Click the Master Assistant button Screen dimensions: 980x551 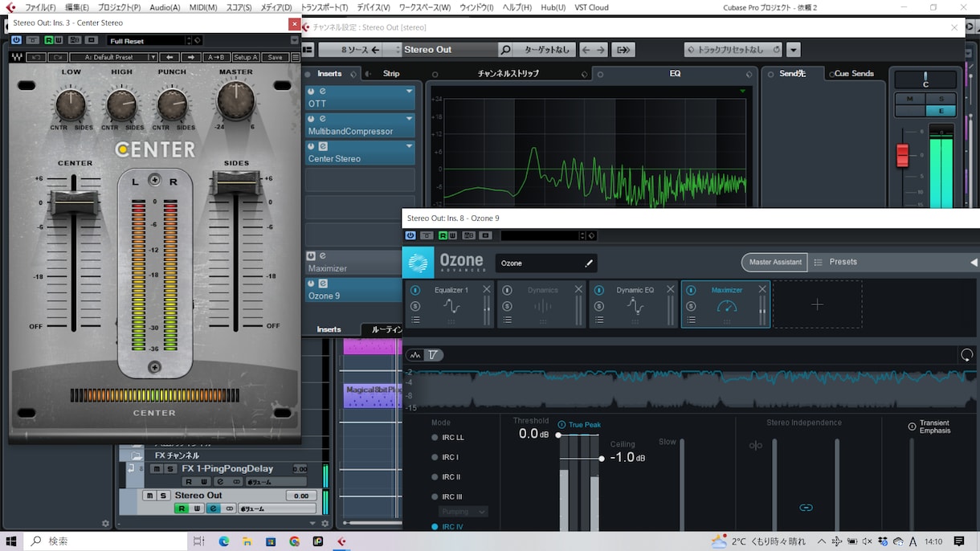774,262
